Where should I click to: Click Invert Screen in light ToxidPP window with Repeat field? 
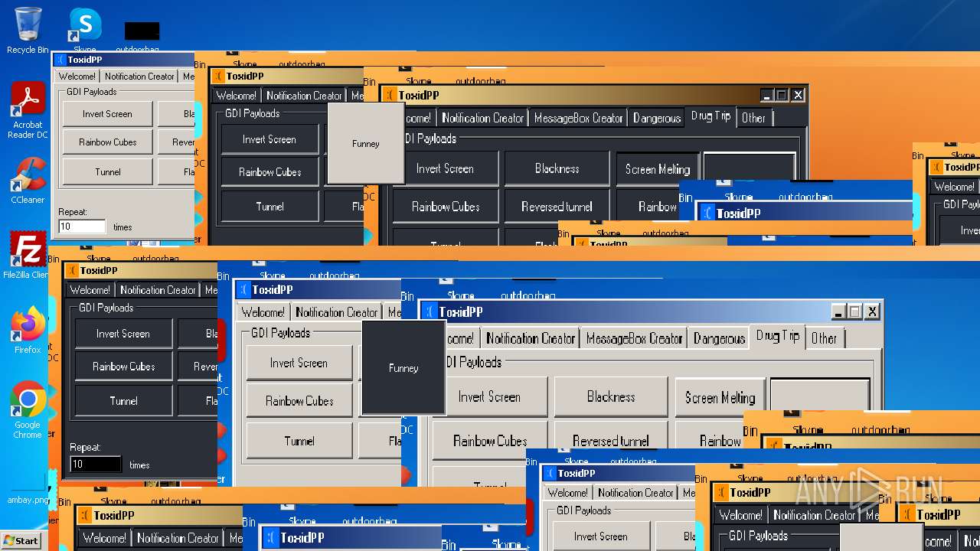107,114
